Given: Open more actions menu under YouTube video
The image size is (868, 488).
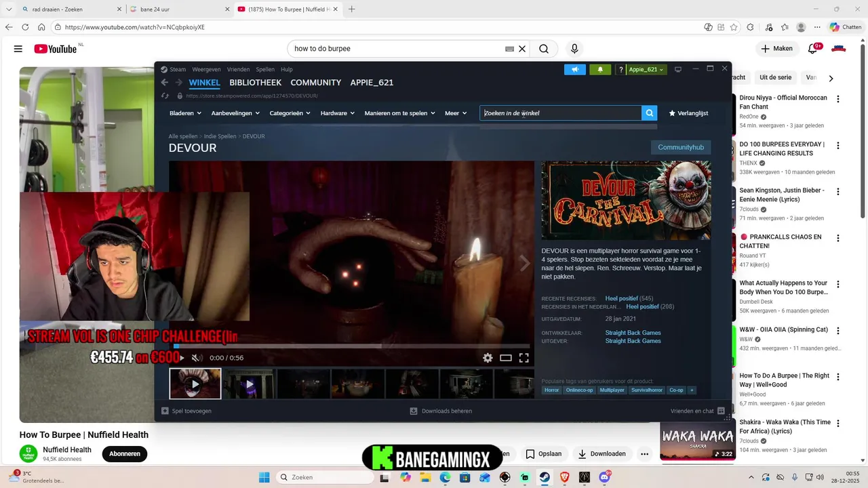Looking at the screenshot, I should [645, 454].
